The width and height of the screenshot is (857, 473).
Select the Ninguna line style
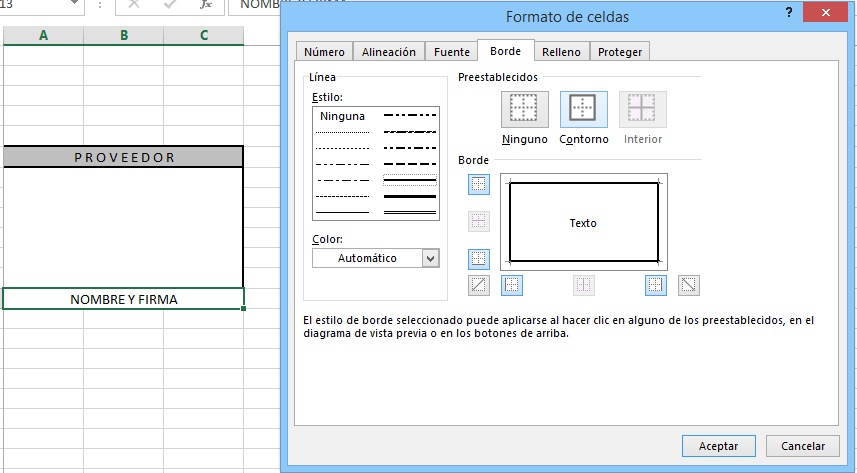342,116
